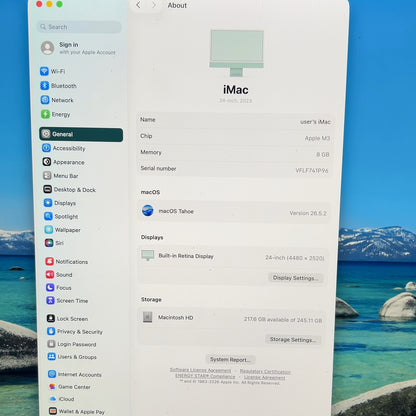Click the Screen Time hourglass icon
416x416 pixels.
coord(50,300)
